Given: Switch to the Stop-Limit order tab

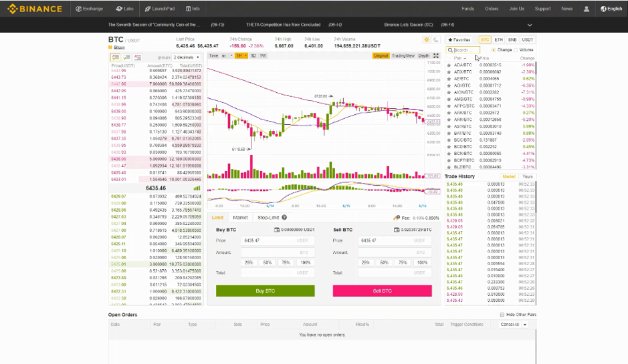Looking at the screenshot, I should pos(268,218).
